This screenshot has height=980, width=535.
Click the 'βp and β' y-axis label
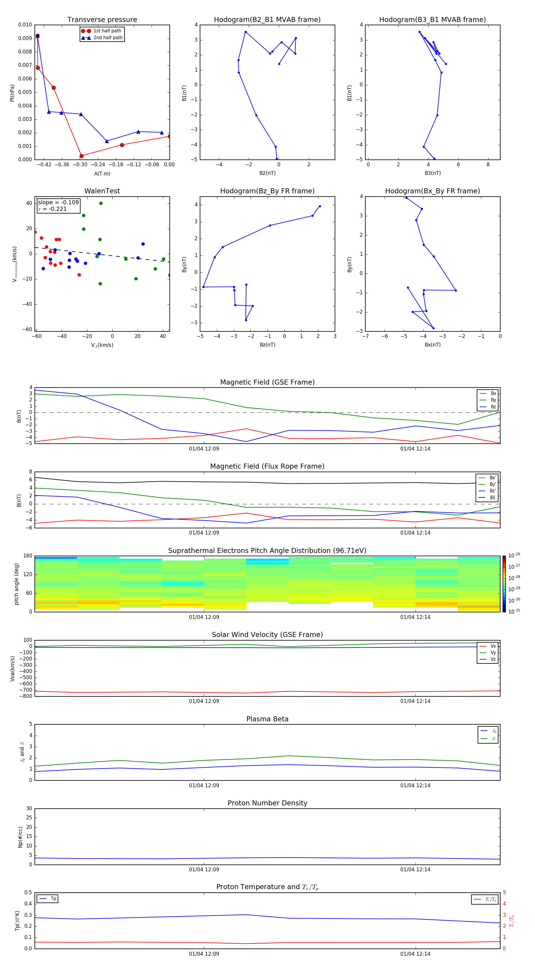(22, 752)
